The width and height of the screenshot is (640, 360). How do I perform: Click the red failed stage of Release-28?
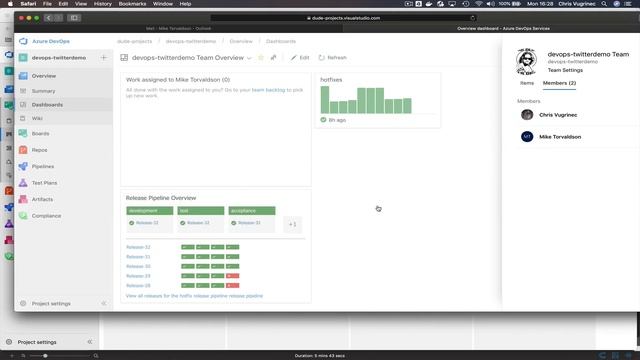click(233, 286)
